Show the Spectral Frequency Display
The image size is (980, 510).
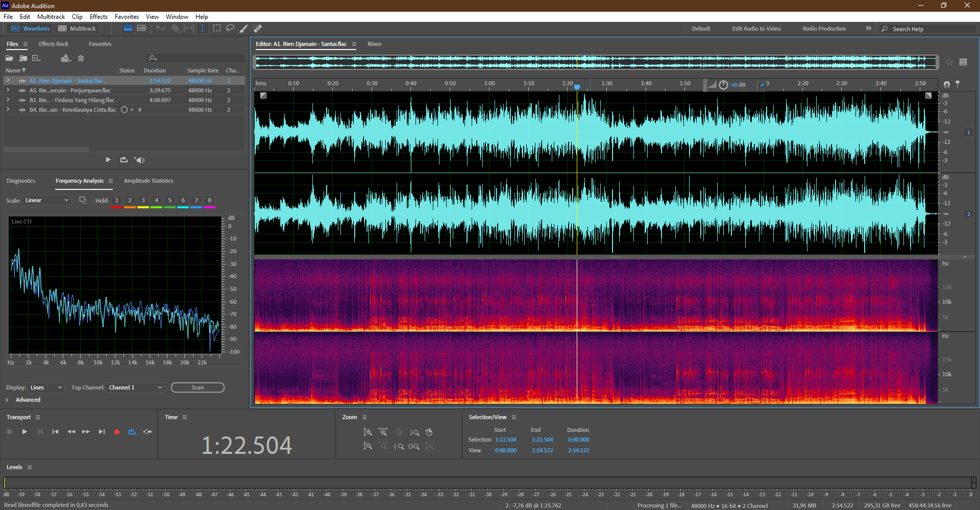(128, 29)
